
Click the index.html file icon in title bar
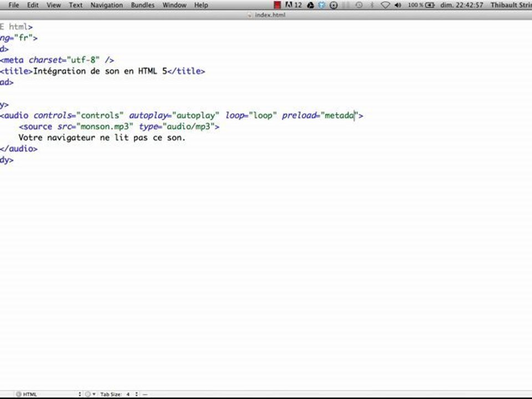pos(250,15)
